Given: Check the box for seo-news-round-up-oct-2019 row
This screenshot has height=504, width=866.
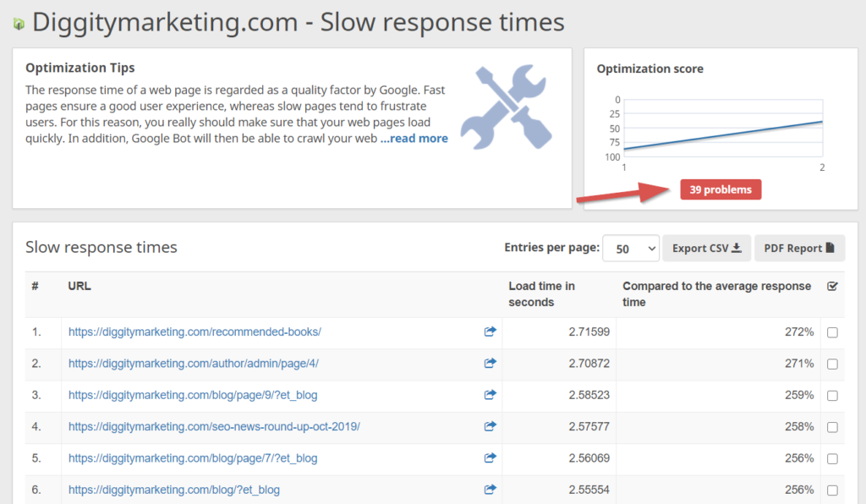Looking at the screenshot, I should tap(832, 427).
